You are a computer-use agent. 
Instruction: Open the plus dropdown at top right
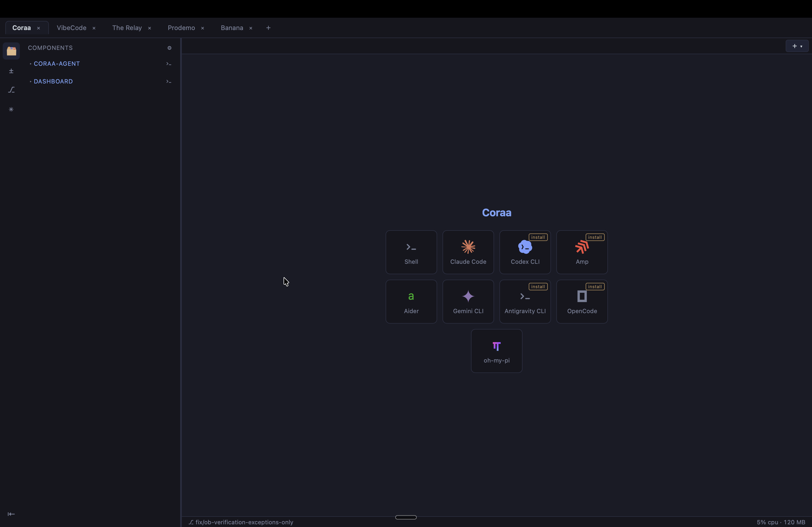click(797, 46)
